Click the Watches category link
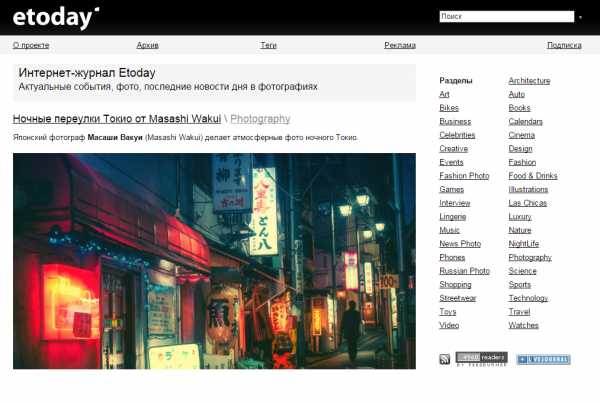This screenshot has width=600, height=403. (523, 325)
